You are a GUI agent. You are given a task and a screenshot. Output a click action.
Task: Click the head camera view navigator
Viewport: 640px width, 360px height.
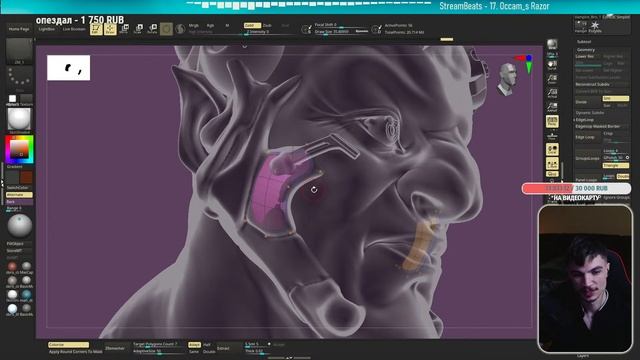click(507, 80)
